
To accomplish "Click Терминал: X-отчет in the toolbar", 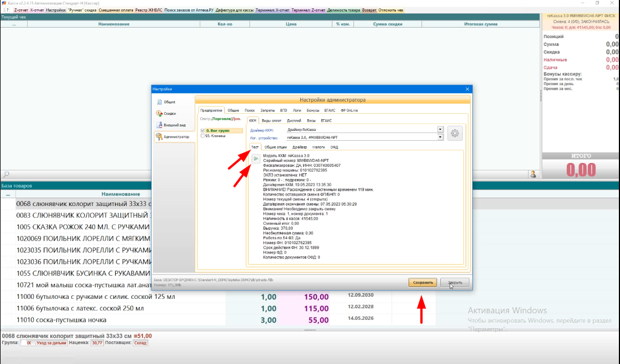I will pyautogui.click(x=273, y=10).
